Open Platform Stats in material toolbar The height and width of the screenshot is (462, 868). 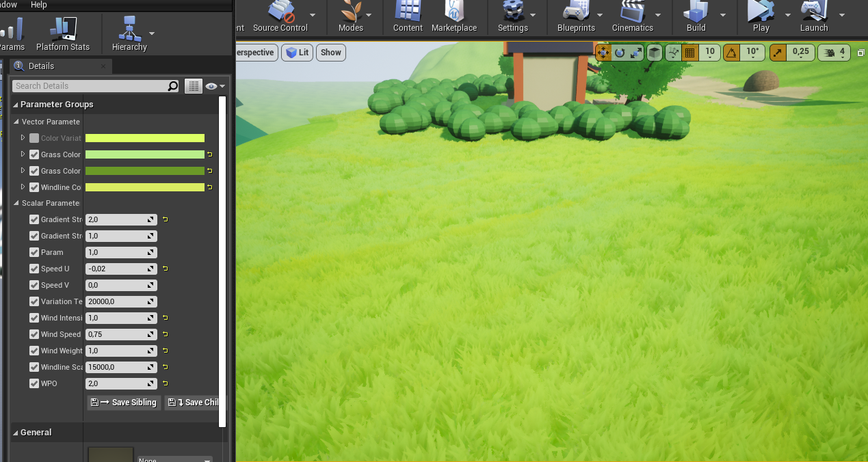pos(63,34)
